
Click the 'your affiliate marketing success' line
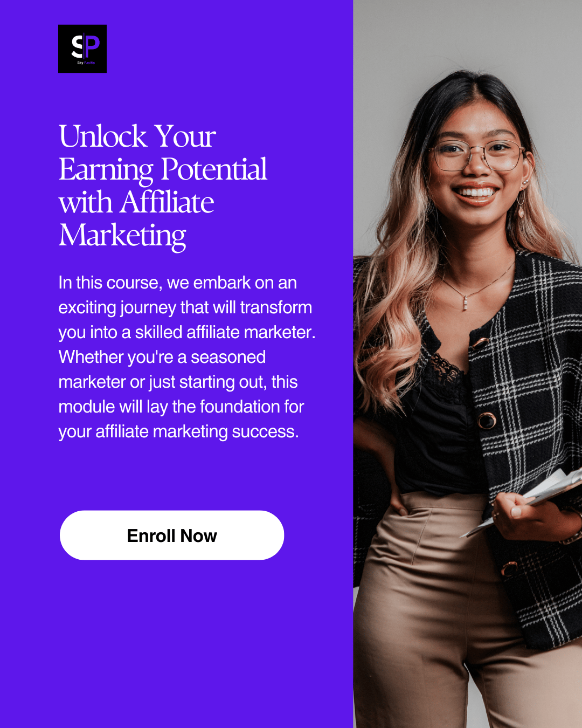tap(178, 431)
